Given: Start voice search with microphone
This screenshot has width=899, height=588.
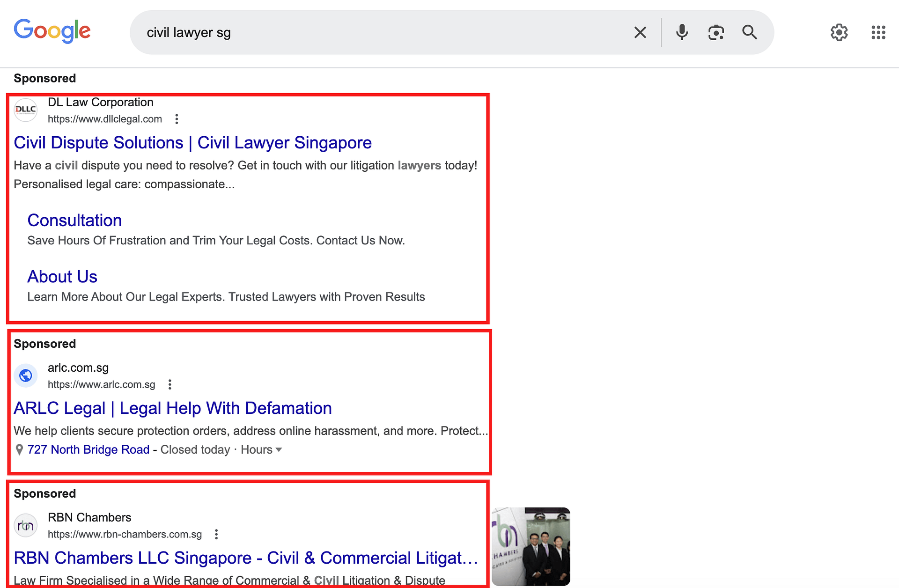Looking at the screenshot, I should (682, 32).
